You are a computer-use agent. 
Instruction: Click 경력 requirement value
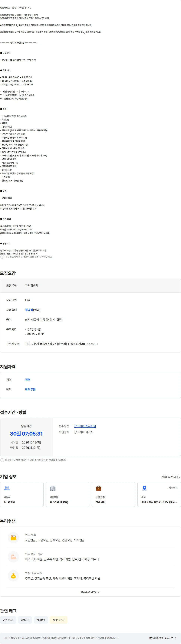click(28, 379)
